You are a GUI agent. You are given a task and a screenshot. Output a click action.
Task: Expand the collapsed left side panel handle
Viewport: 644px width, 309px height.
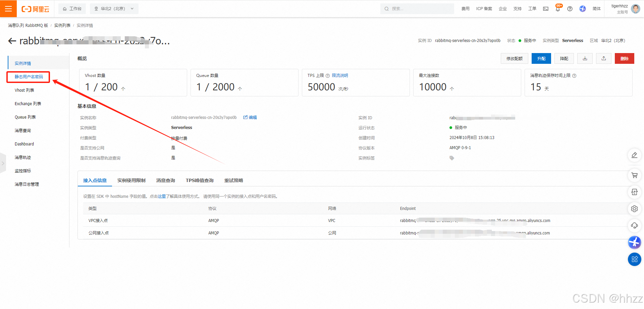(3, 163)
